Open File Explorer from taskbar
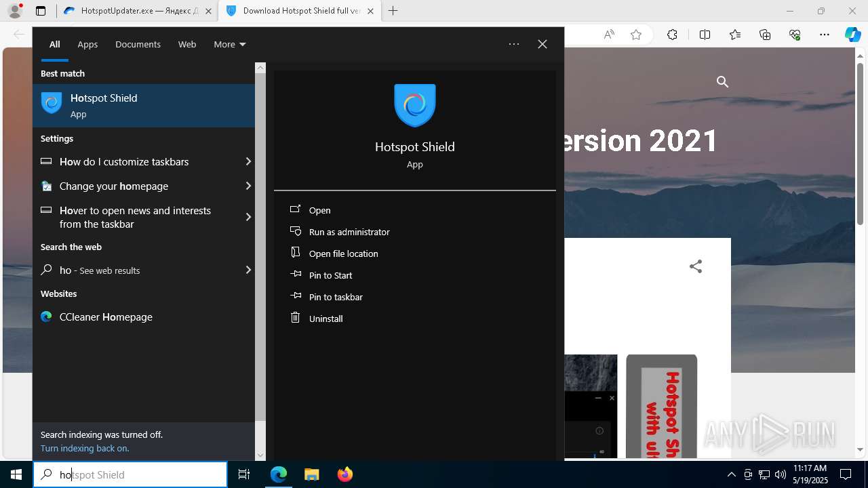Viewport: 868px width, 488px height. coord(311,474)
